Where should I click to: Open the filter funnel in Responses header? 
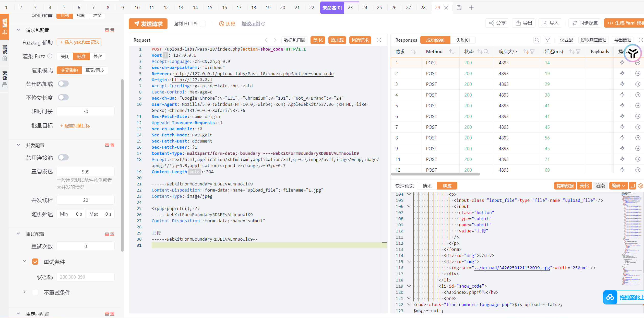click(x=547, y=40)
